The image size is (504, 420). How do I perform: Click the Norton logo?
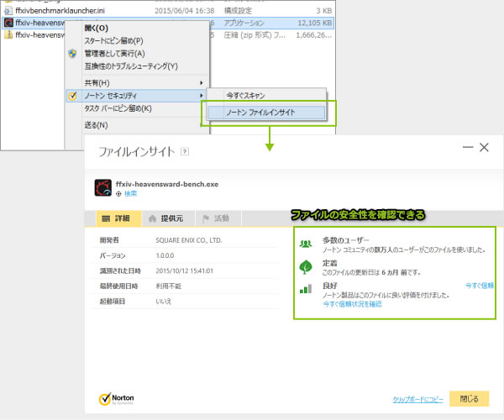pyautogui.click(x=117, y=399)
